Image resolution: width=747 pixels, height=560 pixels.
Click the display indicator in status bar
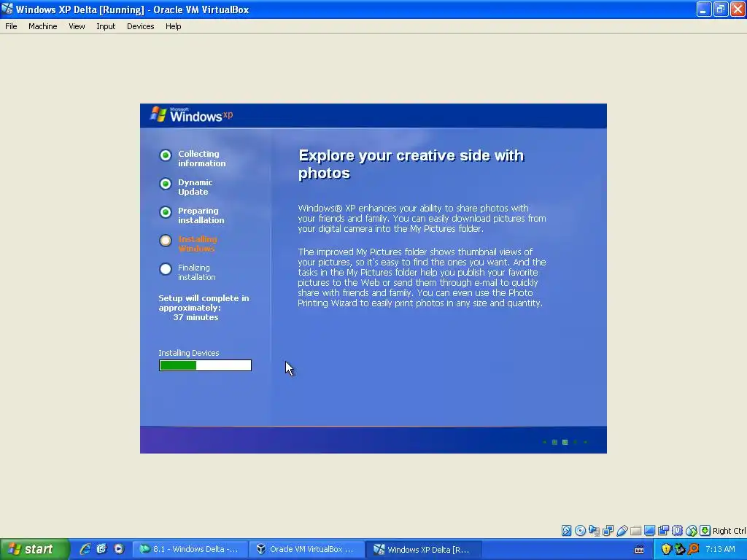pyautogui.click(x=649, y=531)
